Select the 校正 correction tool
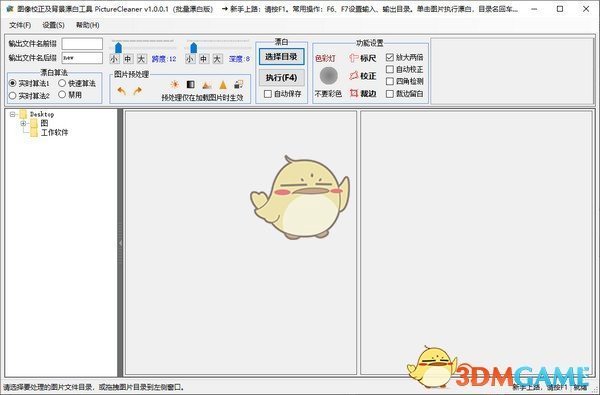This screenshot has height=395, width=600. pyautogui.click(x=363, y=76)
